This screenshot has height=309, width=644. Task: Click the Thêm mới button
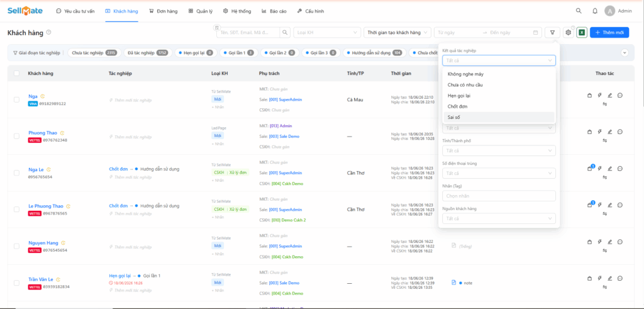point(609,33)
